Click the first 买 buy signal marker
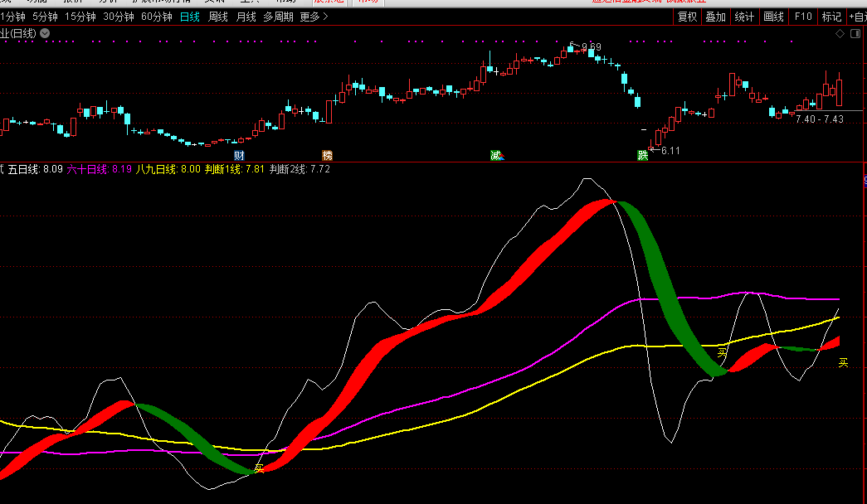 click(x=259, y=469)
